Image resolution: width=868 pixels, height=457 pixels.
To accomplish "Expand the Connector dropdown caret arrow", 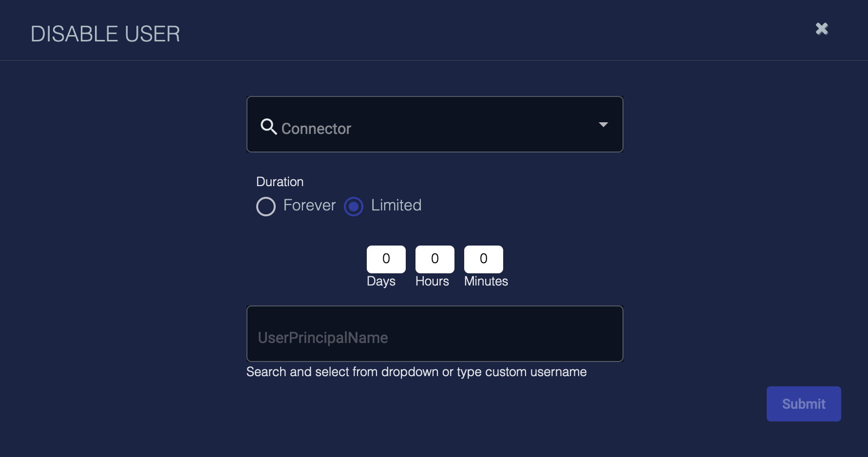I will (x=603, y=125).
